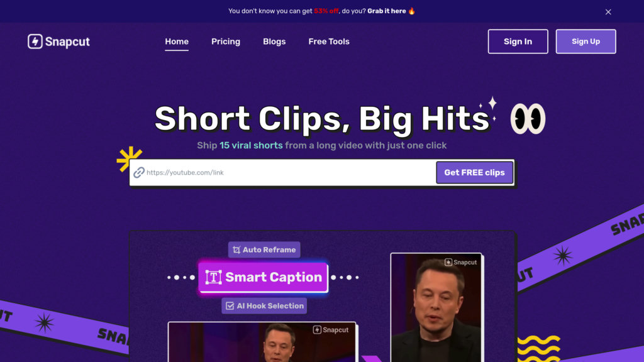Viewport: 644px width, 362px height.
Task: Click the checkbox icon on AI Hook Selection
Action: pos(230,306)
